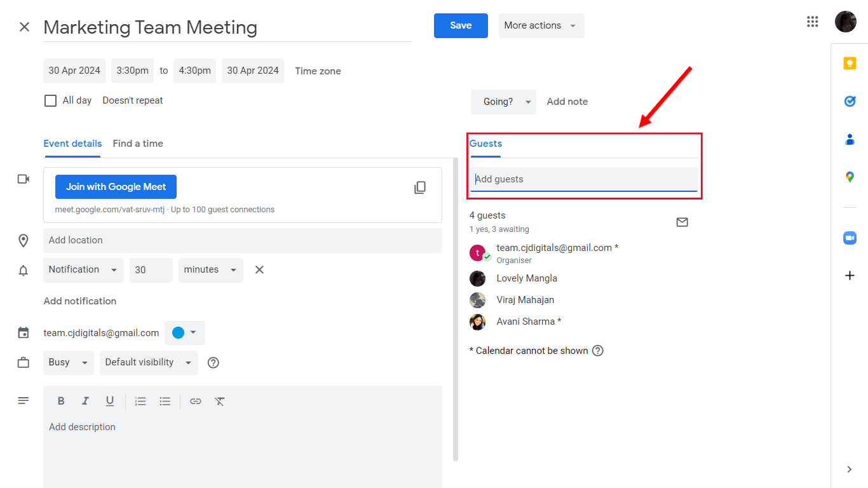Open the Default visibility dropdown

pyautogui.click(x=148, y=362)
